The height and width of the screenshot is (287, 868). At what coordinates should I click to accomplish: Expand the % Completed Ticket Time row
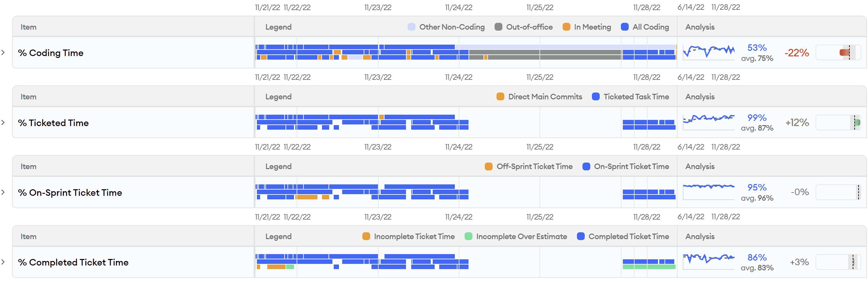click(x=3, y=262)
